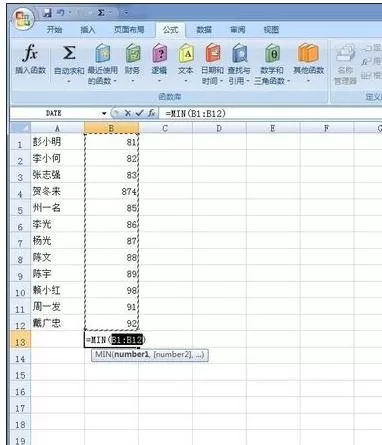Click the cell with name 李小何
This screenshot has height=445, width=382.
click(x=57, y=158)
